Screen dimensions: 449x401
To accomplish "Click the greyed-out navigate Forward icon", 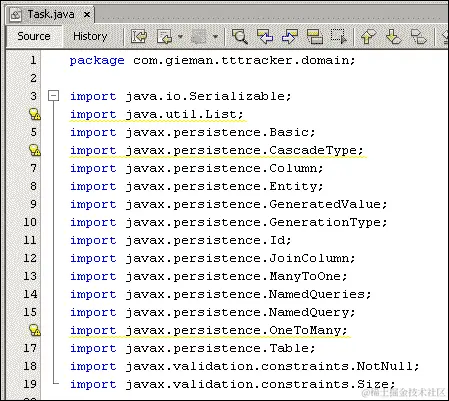I will [199, 36].
